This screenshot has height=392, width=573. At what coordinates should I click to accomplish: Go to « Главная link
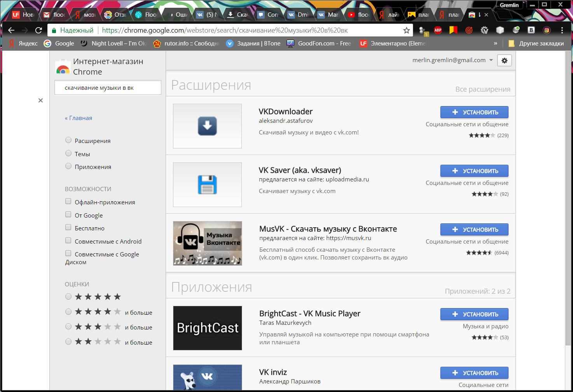click(79, 118)
